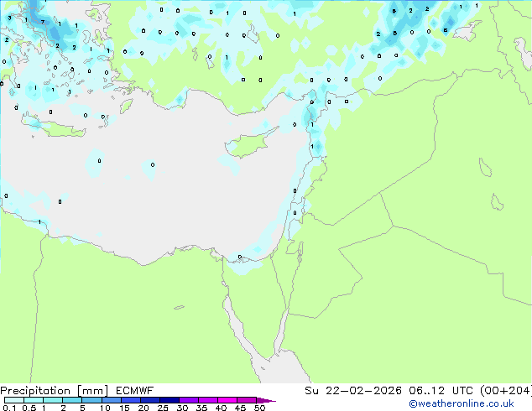
Task: Click the "10" legend scale label
Action: (x=105, y=408)
